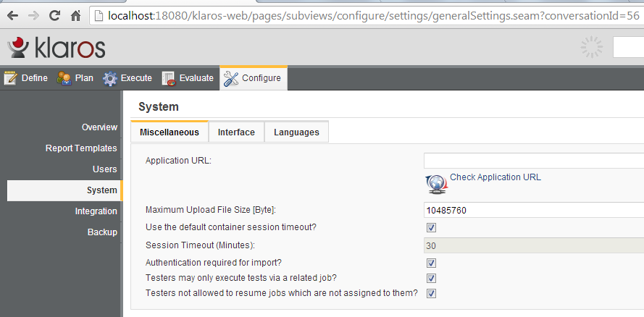The image size is (644, 317).
Task: Click the Klaros logo
Action: (57, 48)
